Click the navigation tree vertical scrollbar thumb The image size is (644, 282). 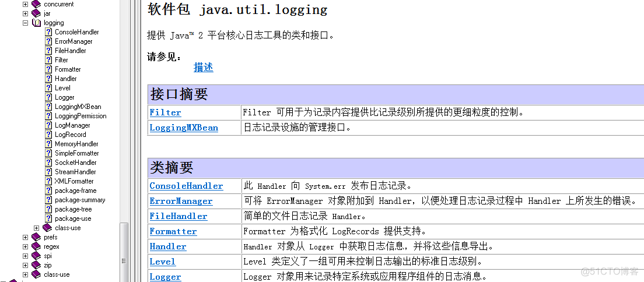(x=124, y=252)
